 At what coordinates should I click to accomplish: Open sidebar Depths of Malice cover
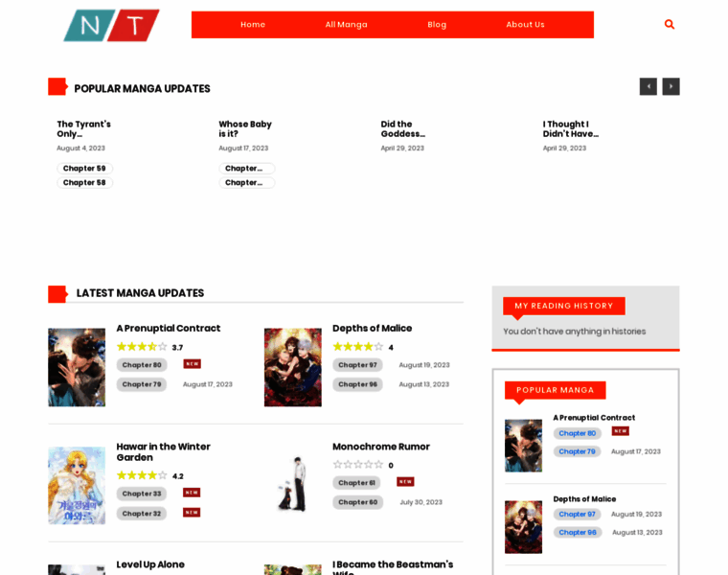tap(523, 527)
